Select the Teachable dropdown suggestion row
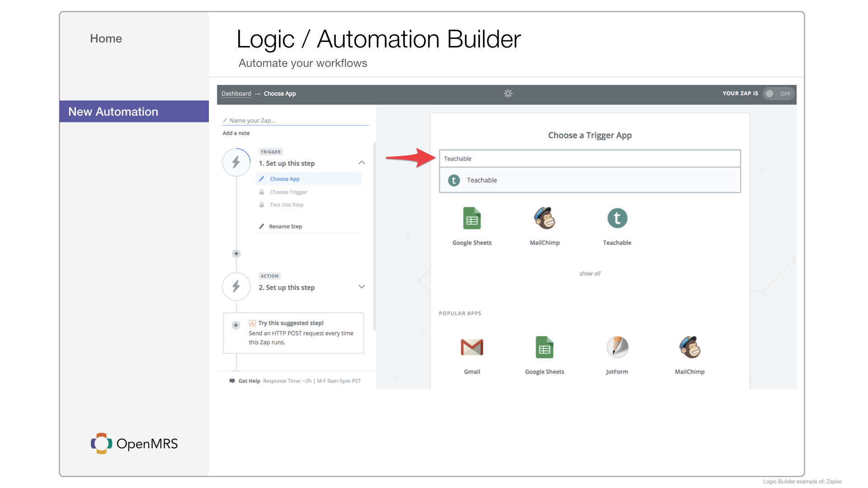The height and width of the screenshot is (488, 868). 590,180
